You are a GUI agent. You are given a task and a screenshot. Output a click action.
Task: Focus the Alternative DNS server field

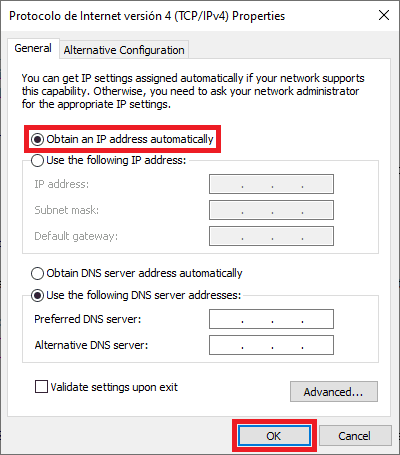pyautogui.click(x=271, y=345)
